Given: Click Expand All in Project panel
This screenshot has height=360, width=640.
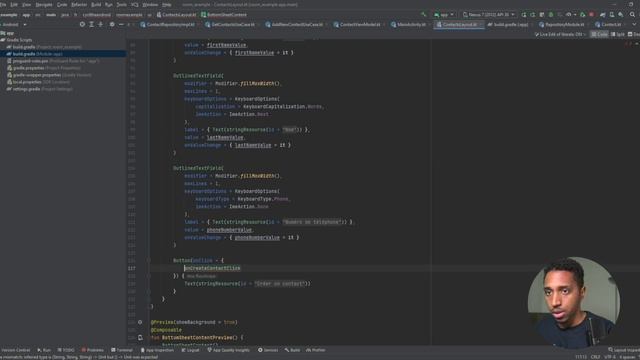Looking at the screenshot, I should coord(91,24).
